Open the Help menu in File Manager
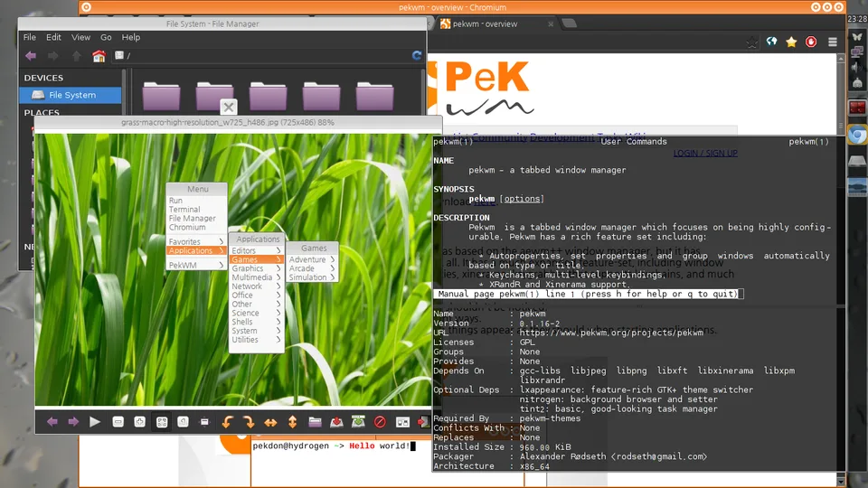 tap(130, 37)
